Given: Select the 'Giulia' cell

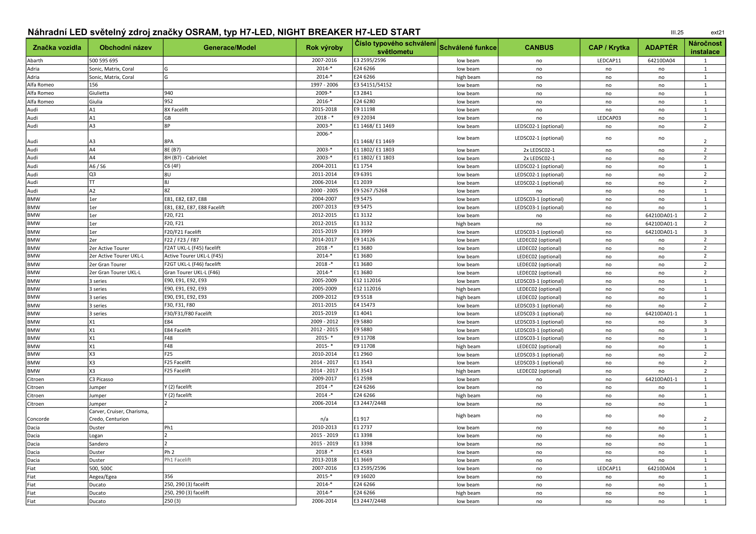Looking at the screenshot, I should tap(125, 102).
